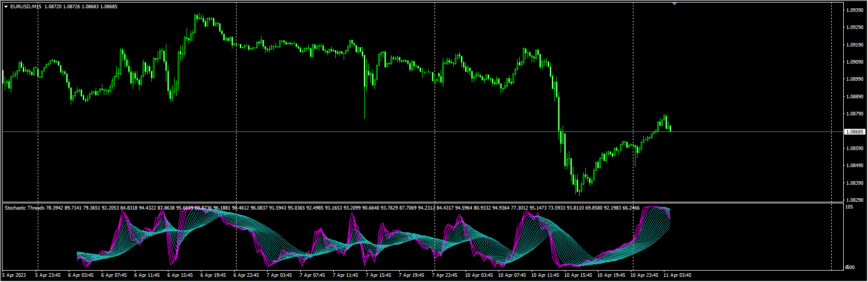Click the 7 Apr 03:45 time label

(279, 275)
